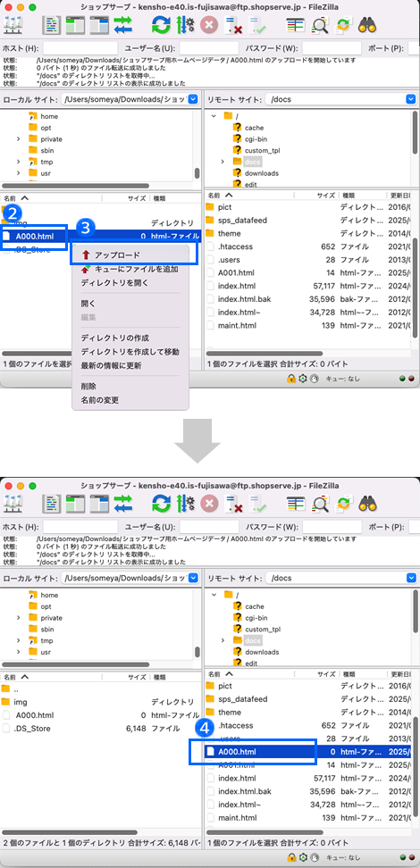Viewport: 420px width, 868px height.
Task: Expand docs folder in upper remote tree
Action: coord(223,162)
